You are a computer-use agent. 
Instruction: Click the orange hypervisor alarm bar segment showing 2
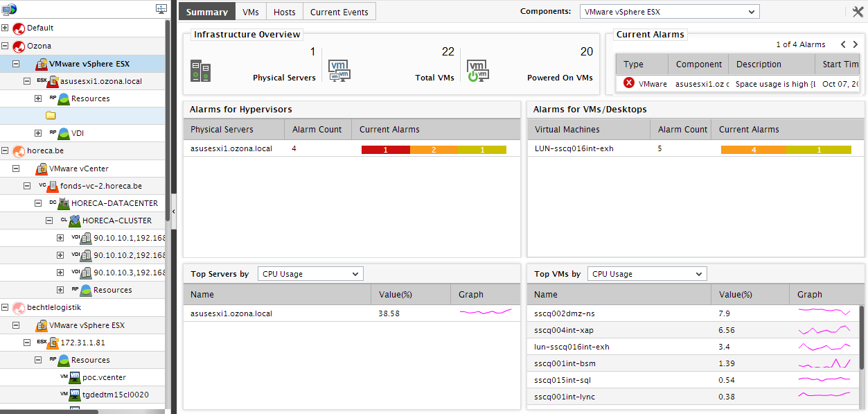point(434,150)
